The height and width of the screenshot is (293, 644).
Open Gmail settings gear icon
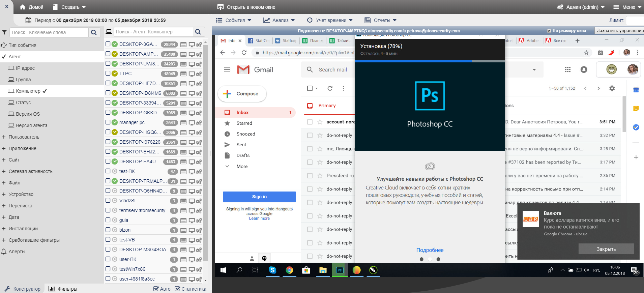coord(612,88)
